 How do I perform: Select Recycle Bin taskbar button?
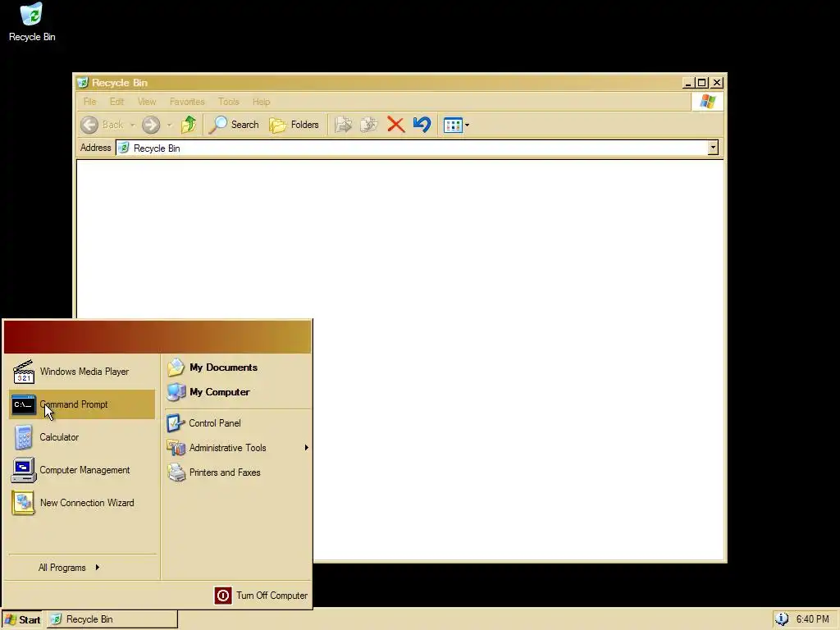[x=112, y=619]
